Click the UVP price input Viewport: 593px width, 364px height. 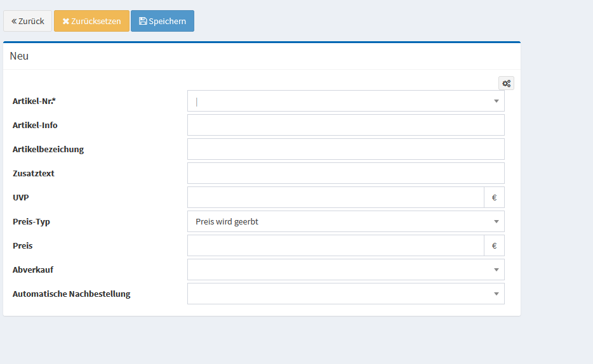[x=335, y=197]
